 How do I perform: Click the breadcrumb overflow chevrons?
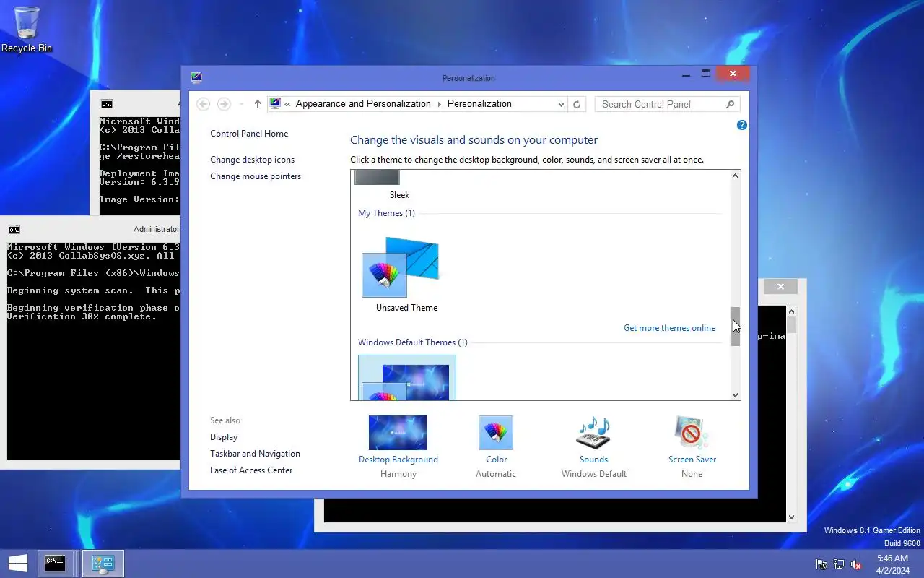(x=287, y=104)
